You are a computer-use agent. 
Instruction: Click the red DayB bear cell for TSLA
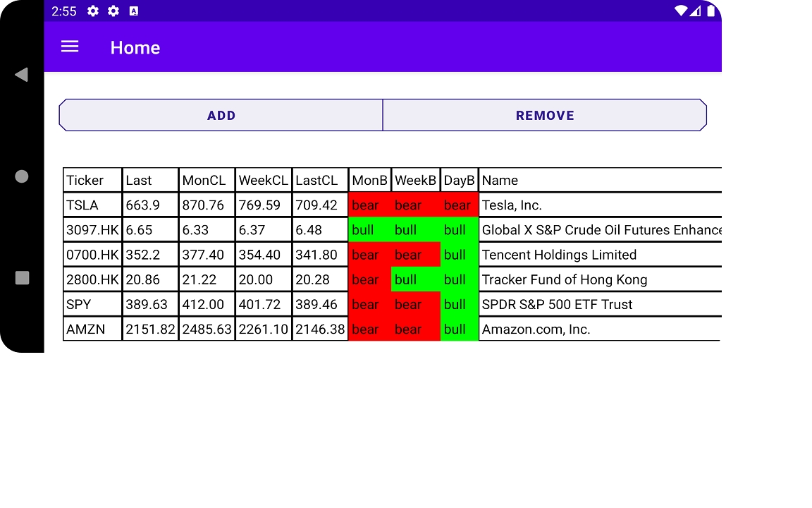click(x=460, y=205)
